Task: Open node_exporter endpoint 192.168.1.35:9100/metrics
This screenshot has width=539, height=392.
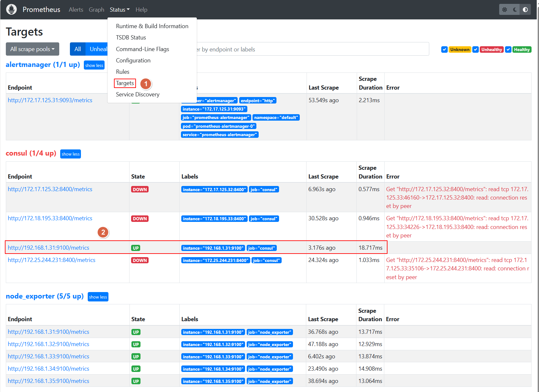Action: point(49,381)
